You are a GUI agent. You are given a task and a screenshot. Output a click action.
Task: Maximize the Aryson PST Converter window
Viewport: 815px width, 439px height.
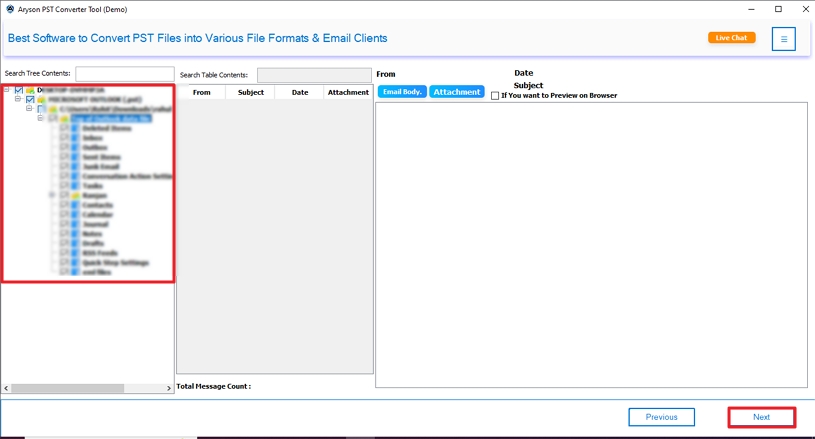click(778, 9)
